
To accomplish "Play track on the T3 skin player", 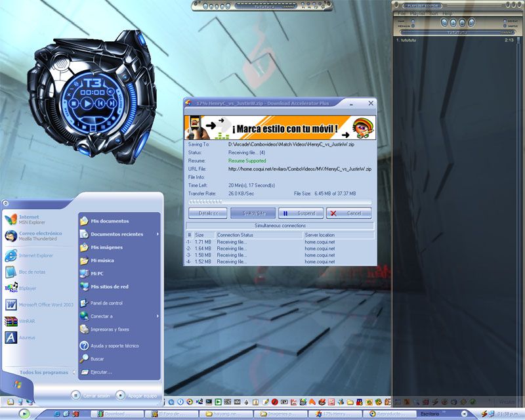I will coord(87,104).
